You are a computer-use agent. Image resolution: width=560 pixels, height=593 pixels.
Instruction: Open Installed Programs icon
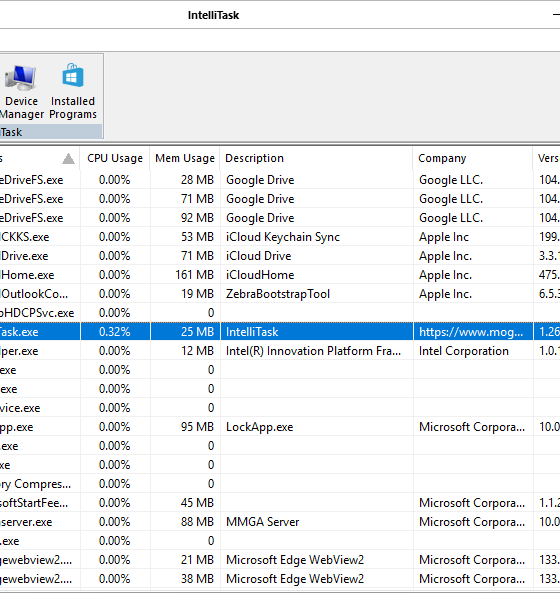pos(73,92)
